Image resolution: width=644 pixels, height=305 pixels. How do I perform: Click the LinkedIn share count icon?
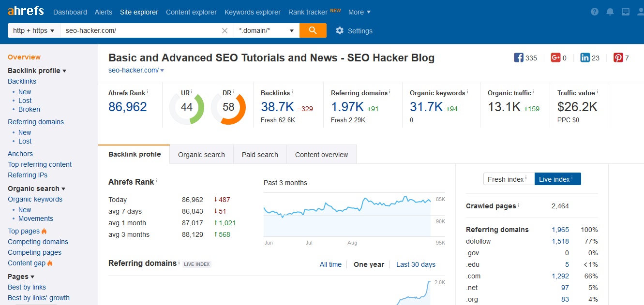[585, 58]
